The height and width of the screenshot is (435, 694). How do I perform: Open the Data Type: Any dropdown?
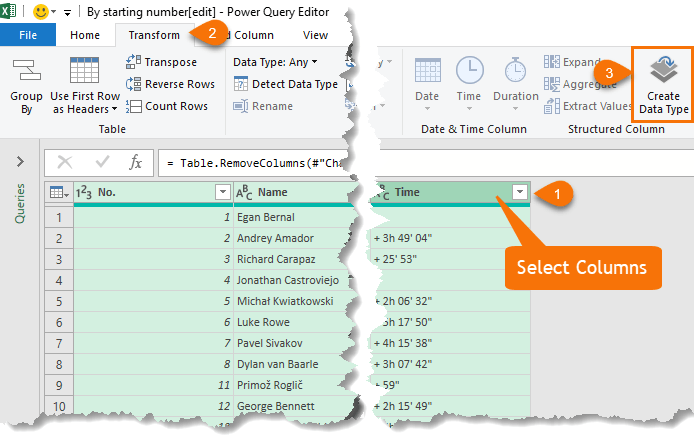tap(275, 62)
